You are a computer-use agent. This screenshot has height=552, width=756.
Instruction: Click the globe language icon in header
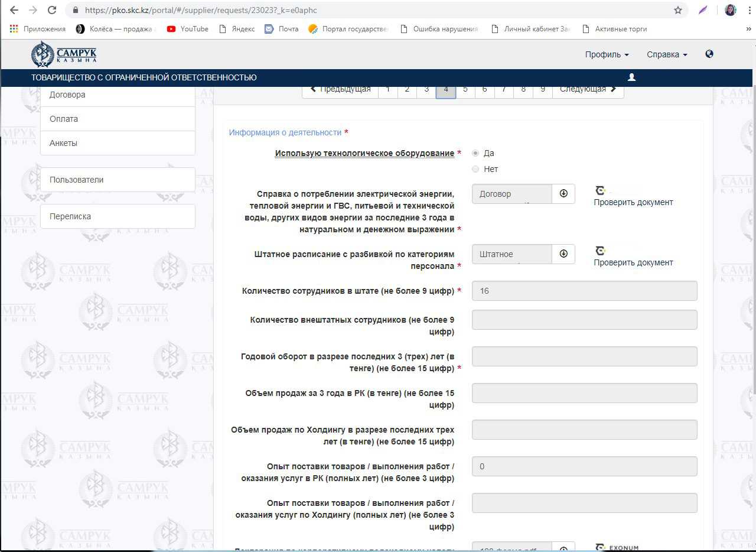[709, 54]
